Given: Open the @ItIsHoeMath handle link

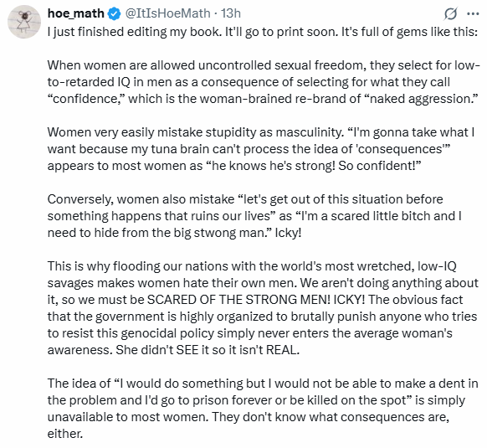Looking at the screenshot, I should [167, 13].
